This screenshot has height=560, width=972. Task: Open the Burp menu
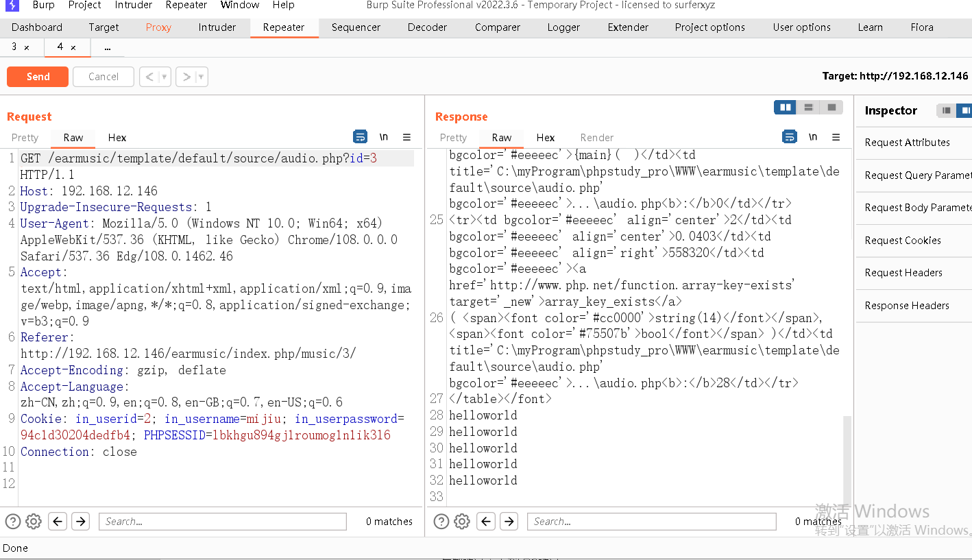(43, 5)
